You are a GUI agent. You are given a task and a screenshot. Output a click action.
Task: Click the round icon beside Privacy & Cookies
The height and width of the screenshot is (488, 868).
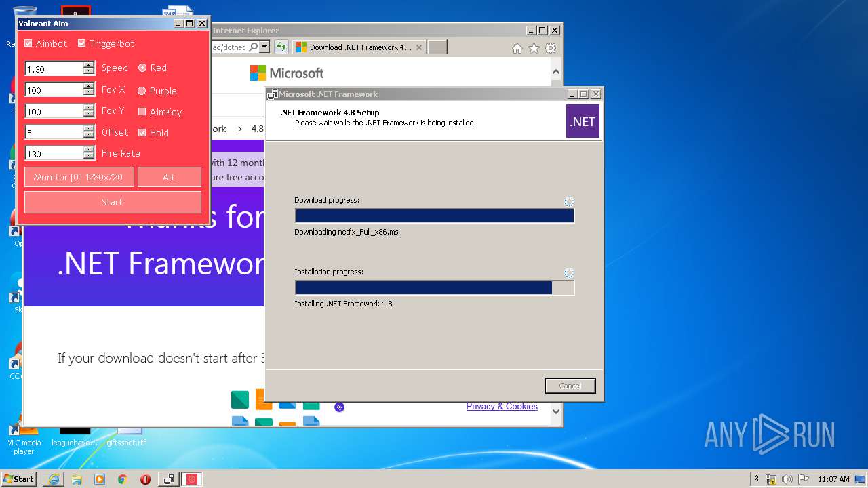340,407
